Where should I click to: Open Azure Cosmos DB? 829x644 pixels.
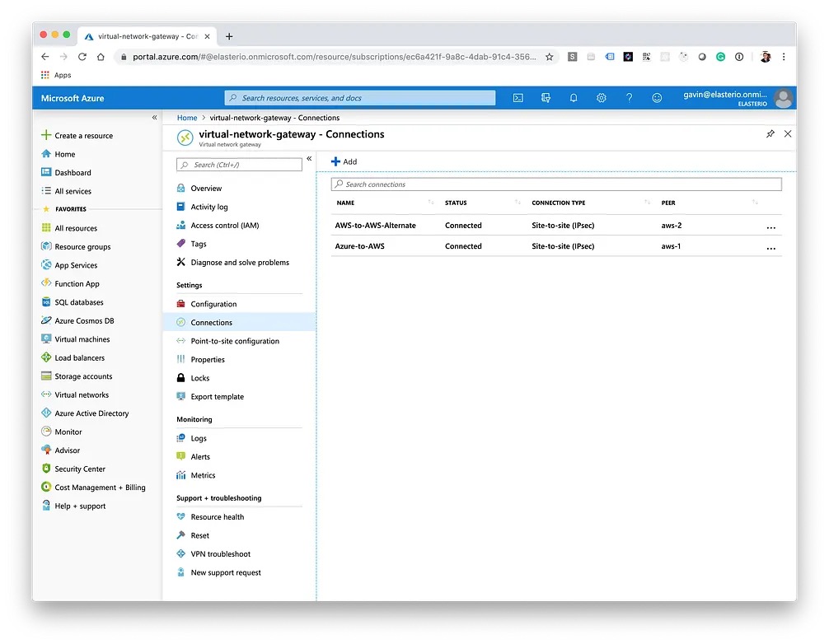pos(77,320)
